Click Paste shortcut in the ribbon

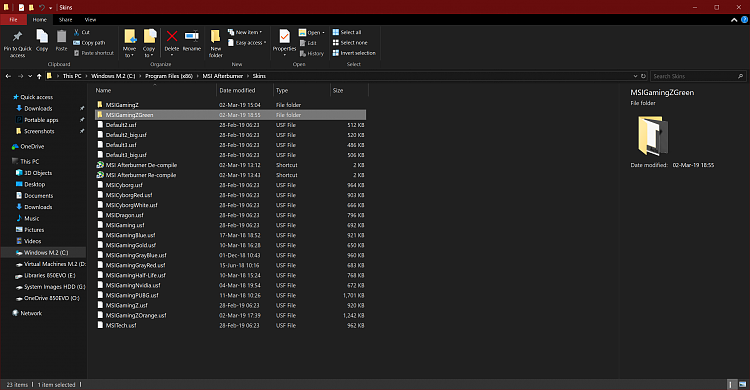pyautogui.click(x=94, y=53)
